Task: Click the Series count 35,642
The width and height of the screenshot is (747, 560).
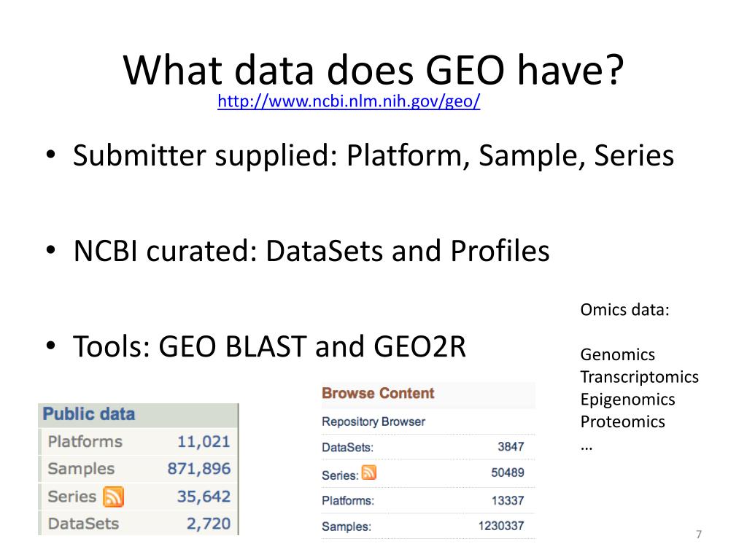Action: pyautogui.click(x=204, y=497)
